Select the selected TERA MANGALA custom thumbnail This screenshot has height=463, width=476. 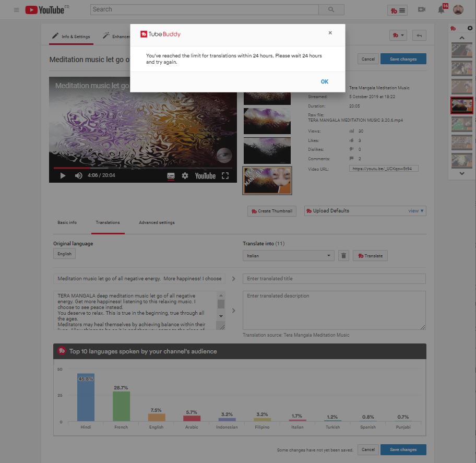tap(267, 181)
